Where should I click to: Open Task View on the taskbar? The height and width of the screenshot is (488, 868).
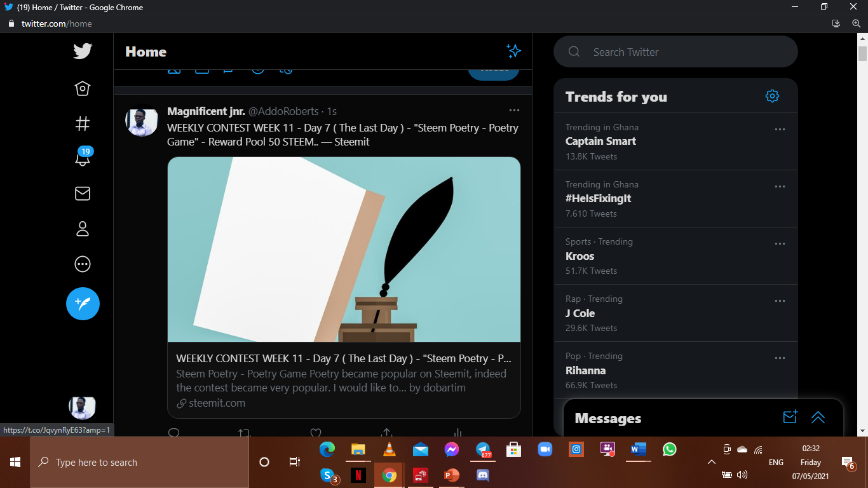click(294, 462)
